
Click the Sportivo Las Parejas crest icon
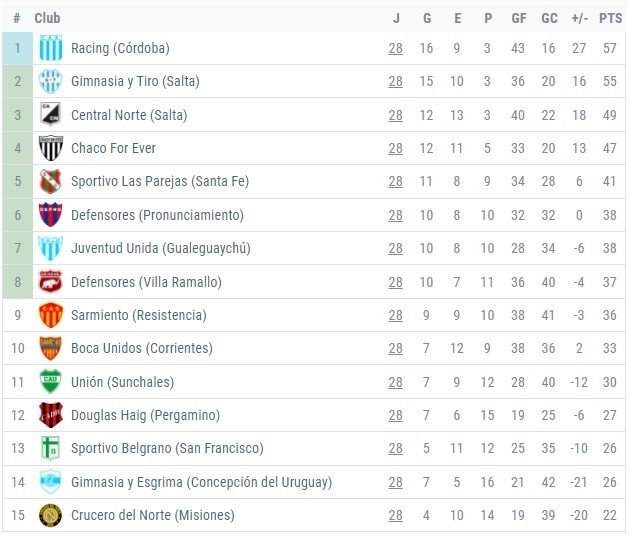(x=51, y=181)
